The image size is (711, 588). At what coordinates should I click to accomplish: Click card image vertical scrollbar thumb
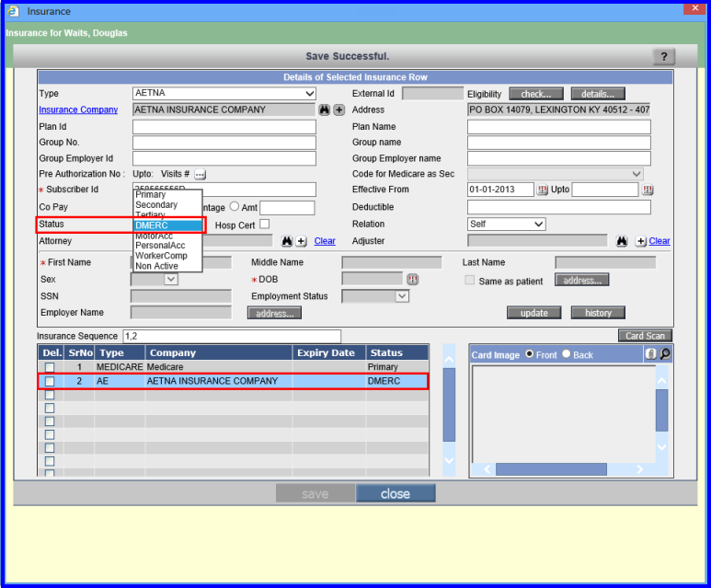pyautogui.click(x=661, y=410)
